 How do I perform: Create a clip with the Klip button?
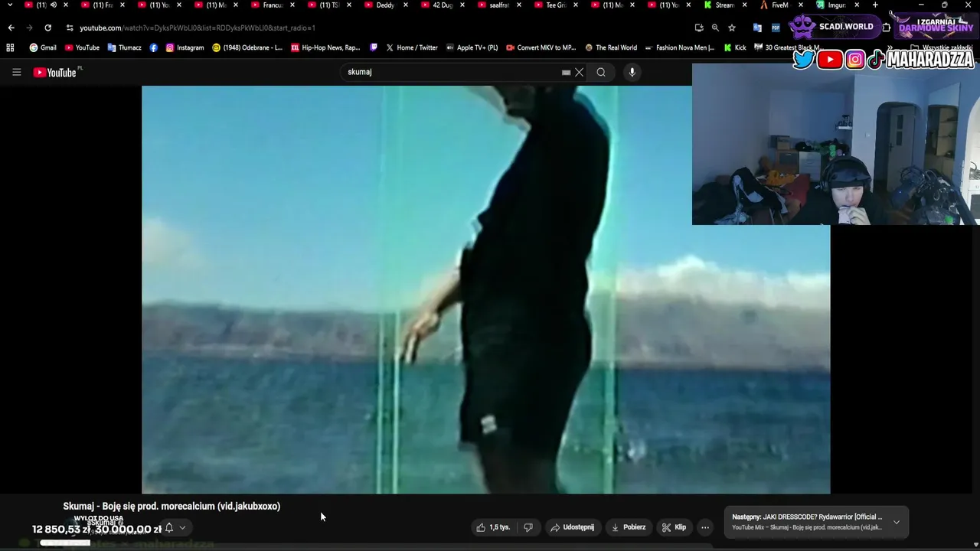(x=674, y=527)
